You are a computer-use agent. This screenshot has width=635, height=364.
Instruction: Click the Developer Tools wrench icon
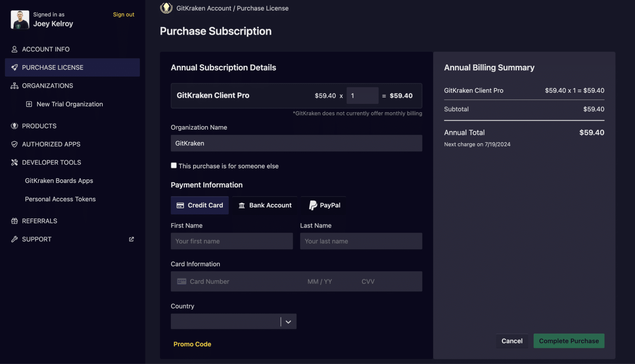[x=14, y=162]
